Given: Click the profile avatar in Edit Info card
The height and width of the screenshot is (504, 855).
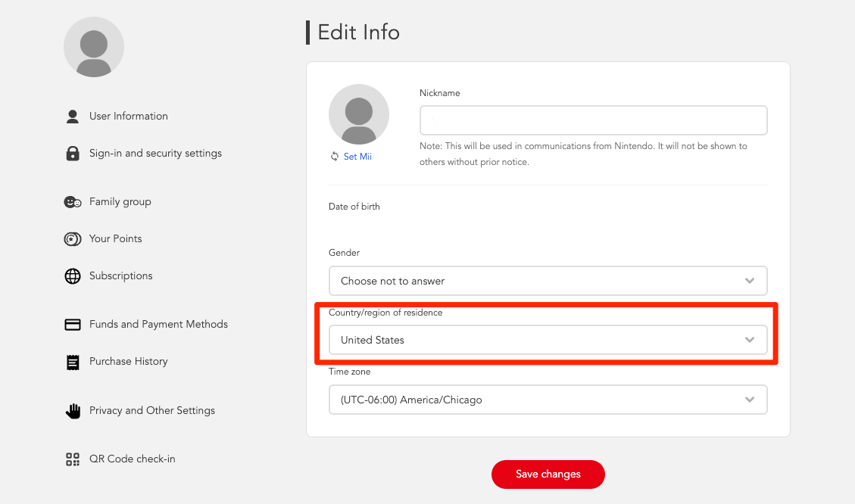Looking at the screenshot, I should pos(359,114).
